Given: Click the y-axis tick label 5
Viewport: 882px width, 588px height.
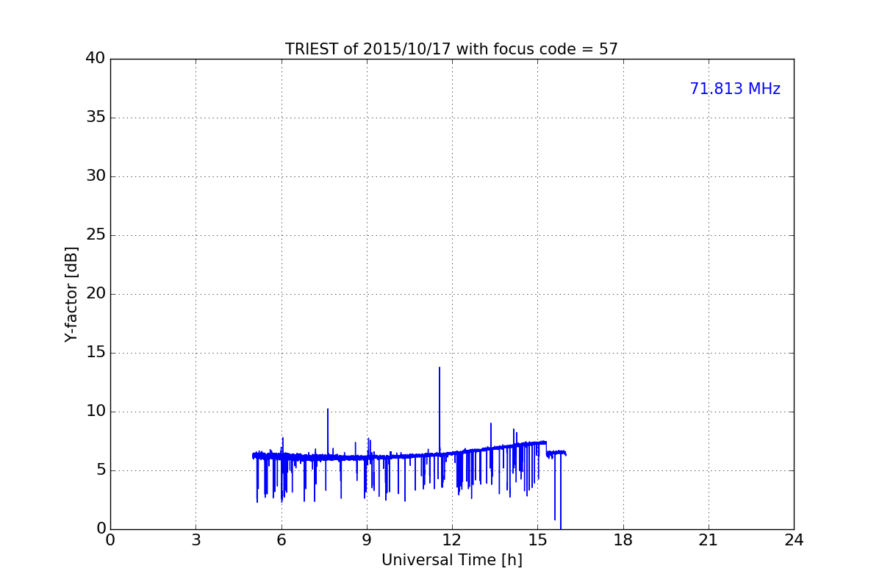Looking at the screenshot, I should tap(101, 470).
